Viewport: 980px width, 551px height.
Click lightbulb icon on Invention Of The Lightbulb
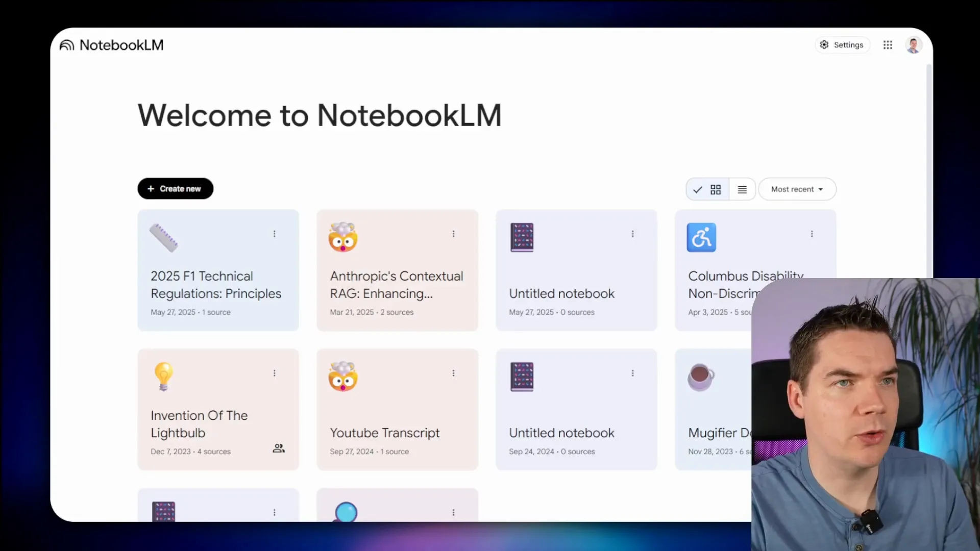[x=163, y=377]
